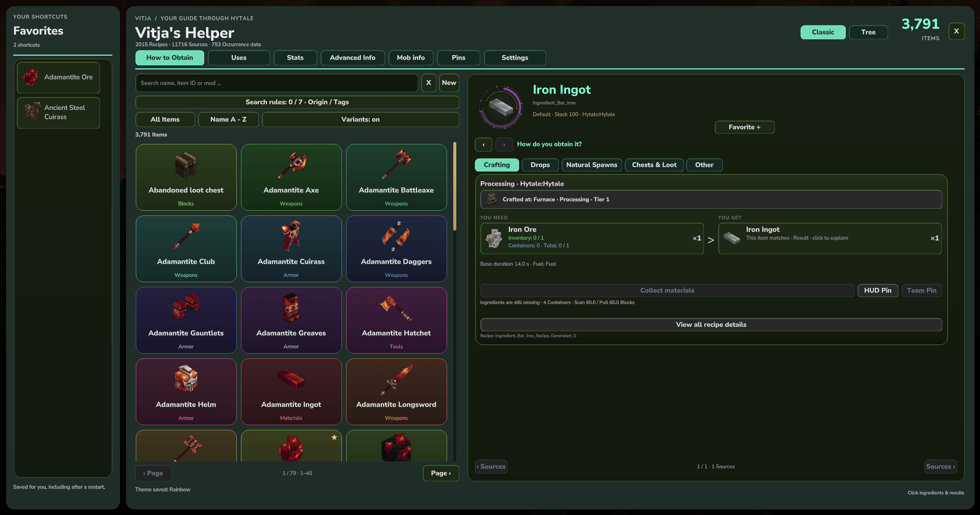Toggle the Variants: on setting

pos(360,119)
